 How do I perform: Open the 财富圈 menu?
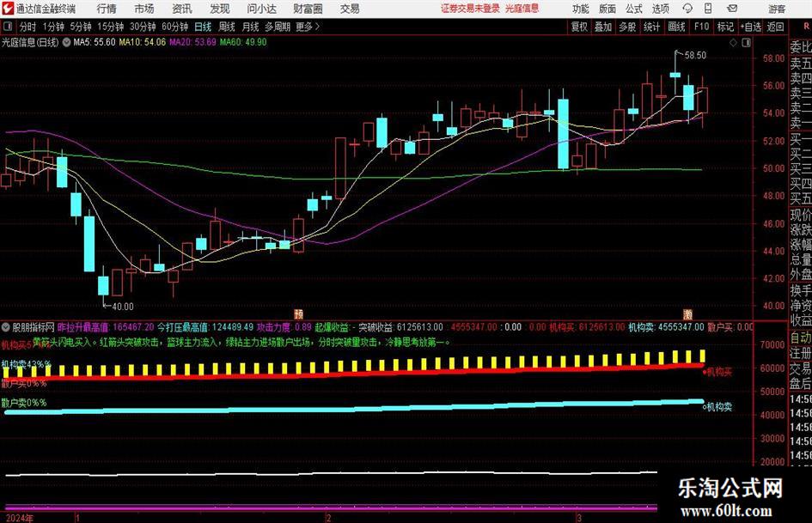point(308,9)
